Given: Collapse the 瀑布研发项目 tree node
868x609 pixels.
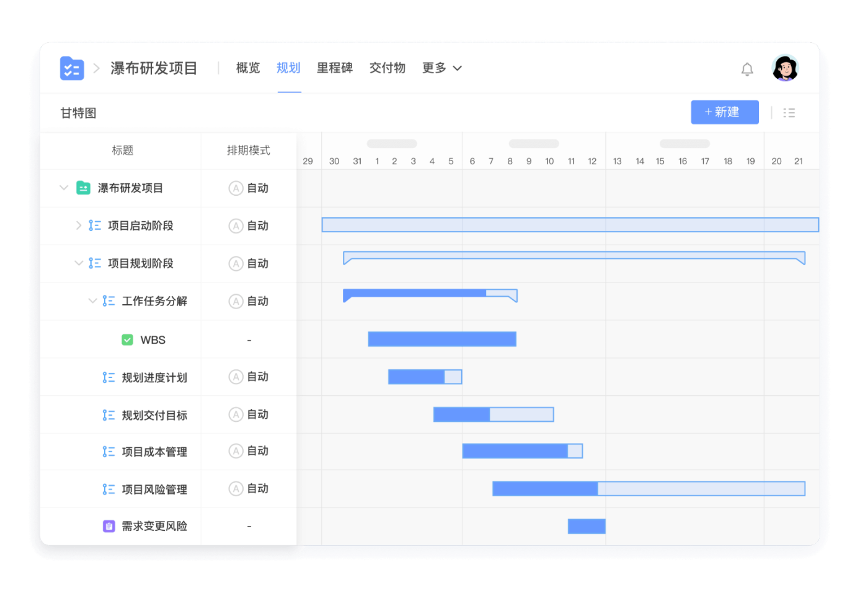Looking at the screenshot, I should click(x=64, y=188).
